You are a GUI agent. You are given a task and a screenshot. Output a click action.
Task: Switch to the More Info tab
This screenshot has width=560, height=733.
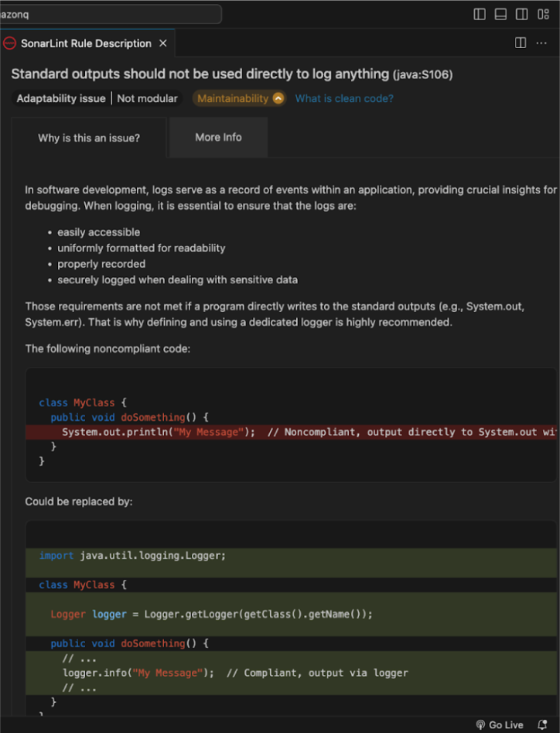[217, 137]
